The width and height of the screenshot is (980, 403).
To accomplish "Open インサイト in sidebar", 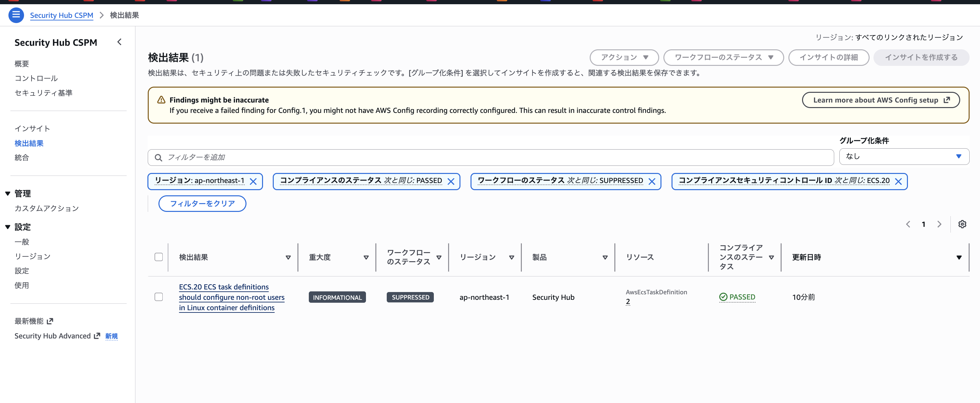I will [x=32, y=128].
